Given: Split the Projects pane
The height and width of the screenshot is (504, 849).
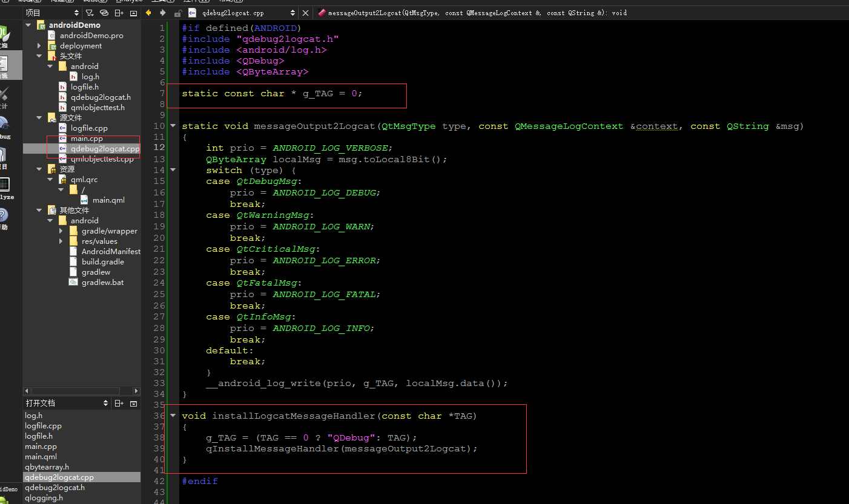Looking at the screenshot, I should point(119,13).
